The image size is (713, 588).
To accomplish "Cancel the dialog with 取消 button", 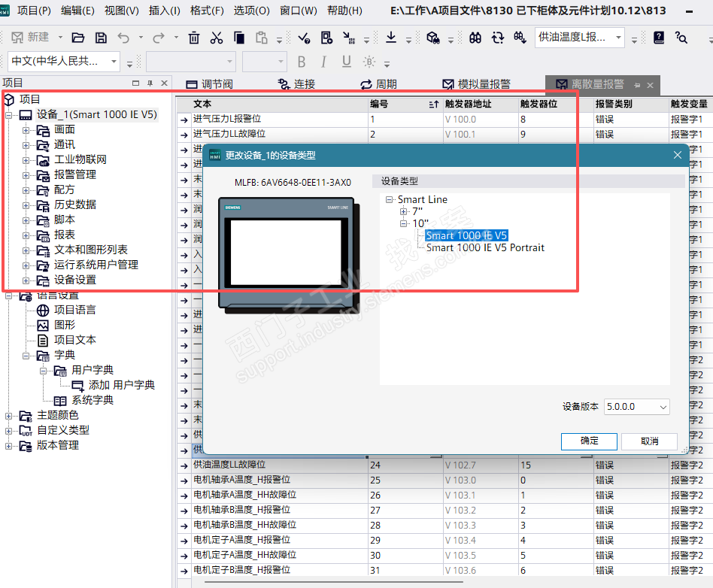I will 649,441.
